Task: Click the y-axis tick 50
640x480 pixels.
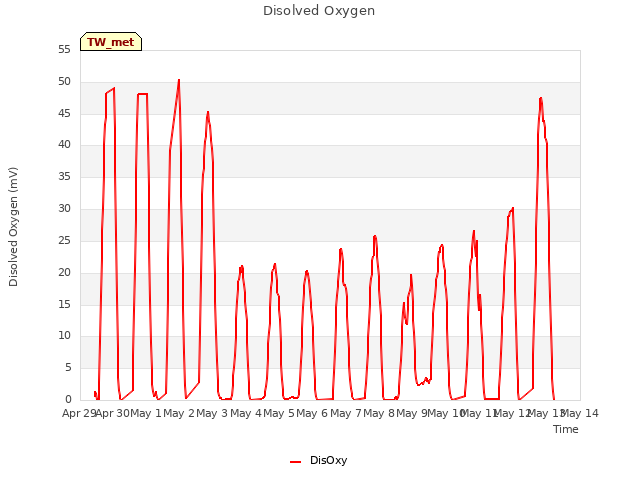Action: pyautogui.click(x=64, y=82)
